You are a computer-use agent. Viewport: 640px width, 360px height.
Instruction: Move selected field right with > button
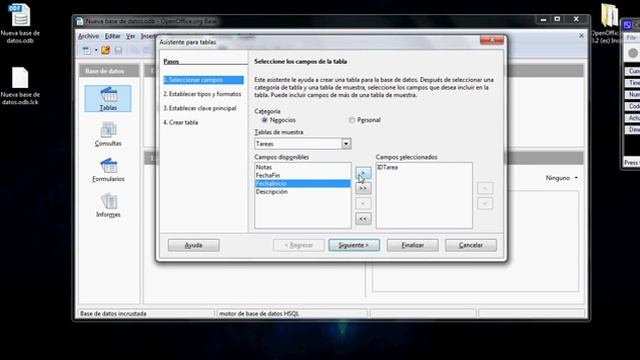tap(363, 173)
